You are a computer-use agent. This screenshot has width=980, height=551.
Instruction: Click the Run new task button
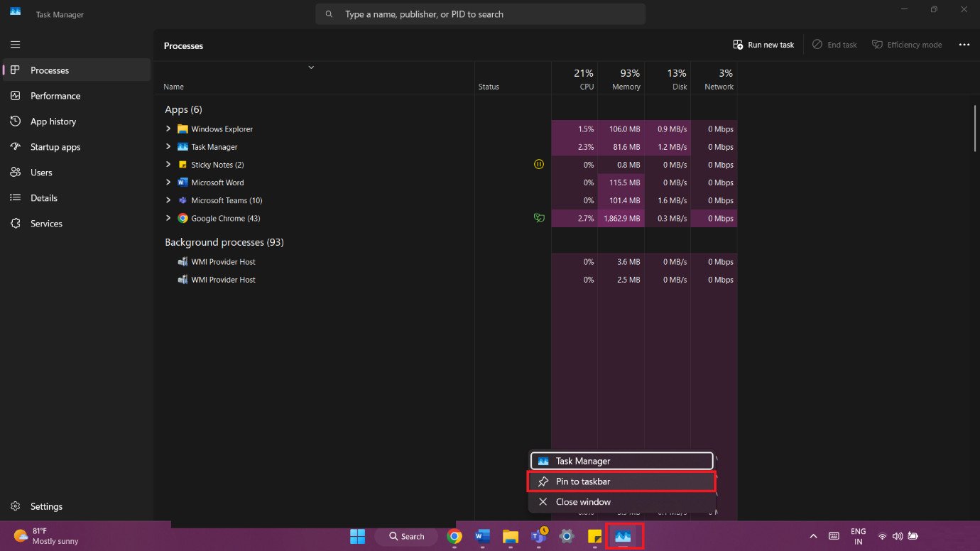[763, 45]
